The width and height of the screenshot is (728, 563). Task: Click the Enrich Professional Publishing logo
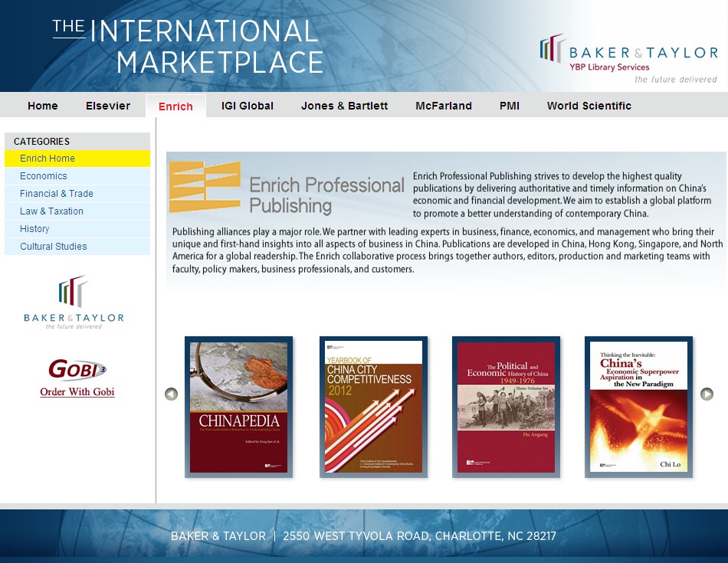point(287,188)
